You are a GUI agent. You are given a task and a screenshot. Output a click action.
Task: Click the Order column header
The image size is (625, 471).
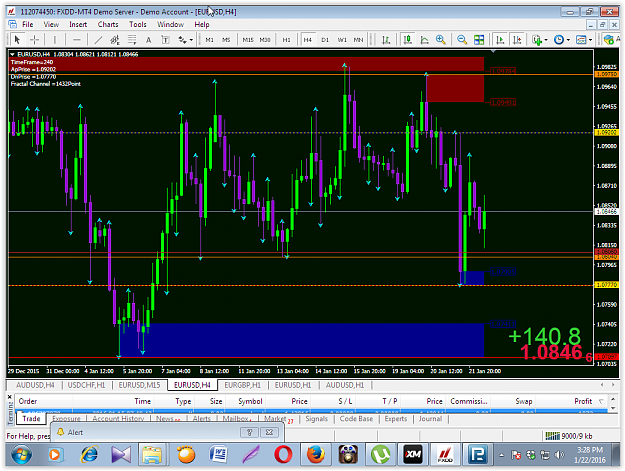pos(28,401)
